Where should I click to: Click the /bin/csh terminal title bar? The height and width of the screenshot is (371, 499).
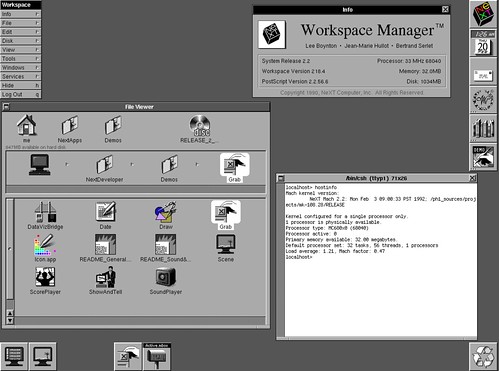coord(376,178)
